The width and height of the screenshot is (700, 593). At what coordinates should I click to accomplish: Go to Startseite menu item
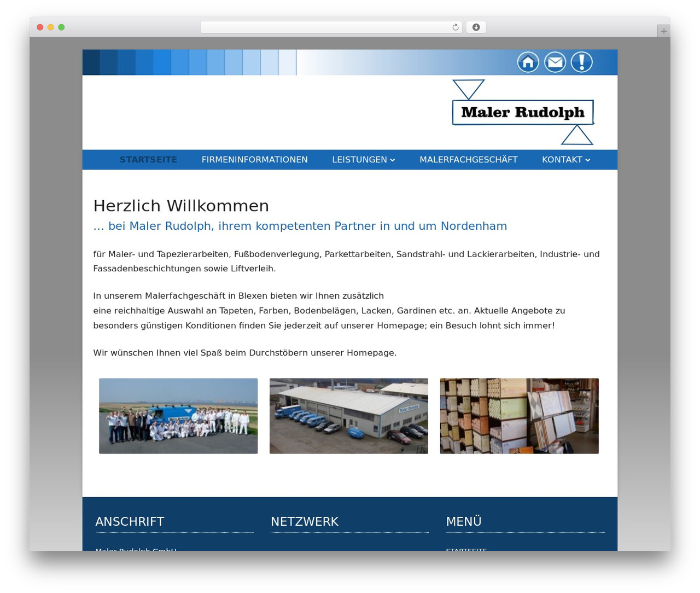pyautogui.click(x=148, y=160)
